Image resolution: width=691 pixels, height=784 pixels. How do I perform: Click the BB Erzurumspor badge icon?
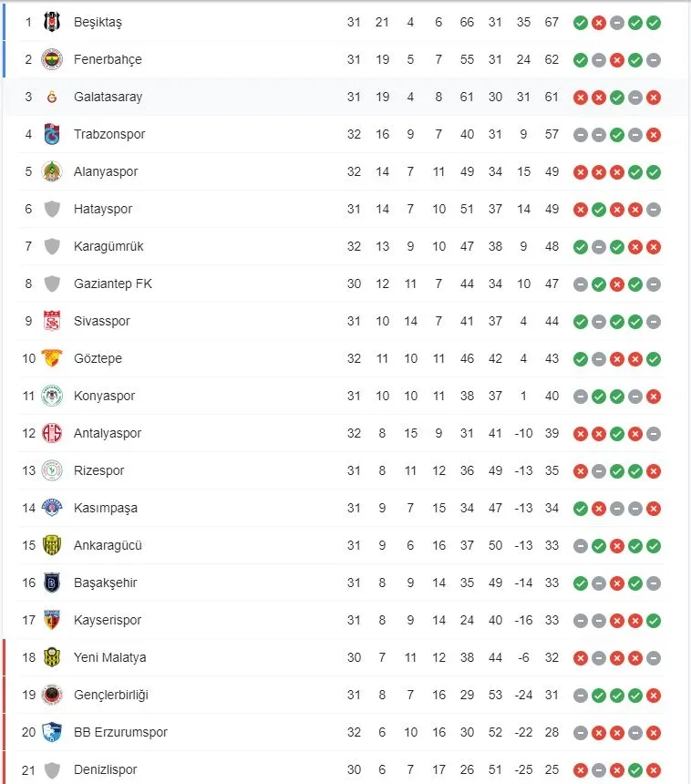click(52, 732)
